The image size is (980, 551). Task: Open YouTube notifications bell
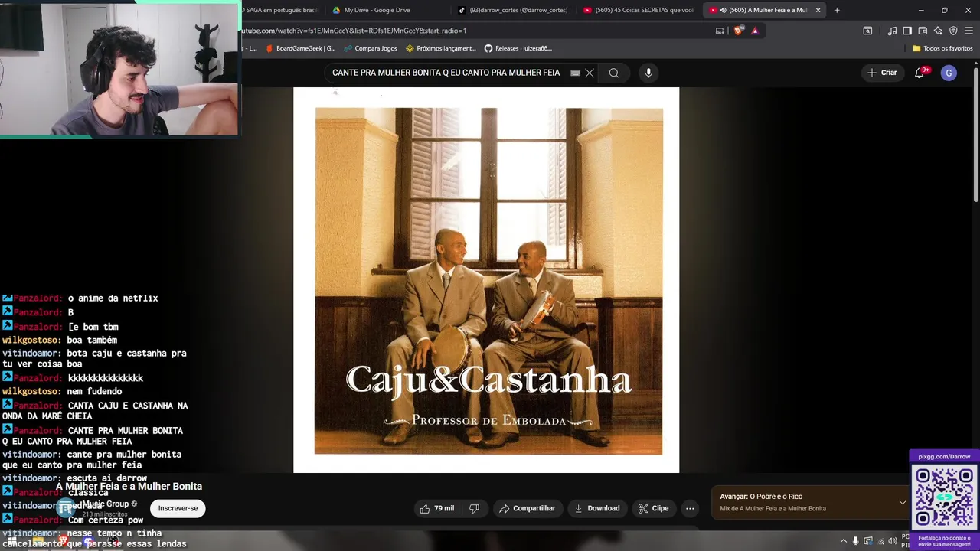coord(920,73)
